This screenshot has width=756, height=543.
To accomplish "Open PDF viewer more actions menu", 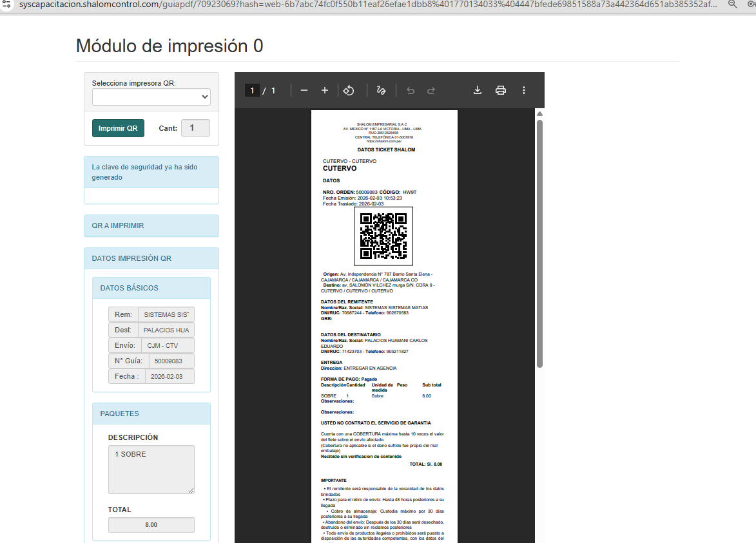I will [x=524, y=90].
